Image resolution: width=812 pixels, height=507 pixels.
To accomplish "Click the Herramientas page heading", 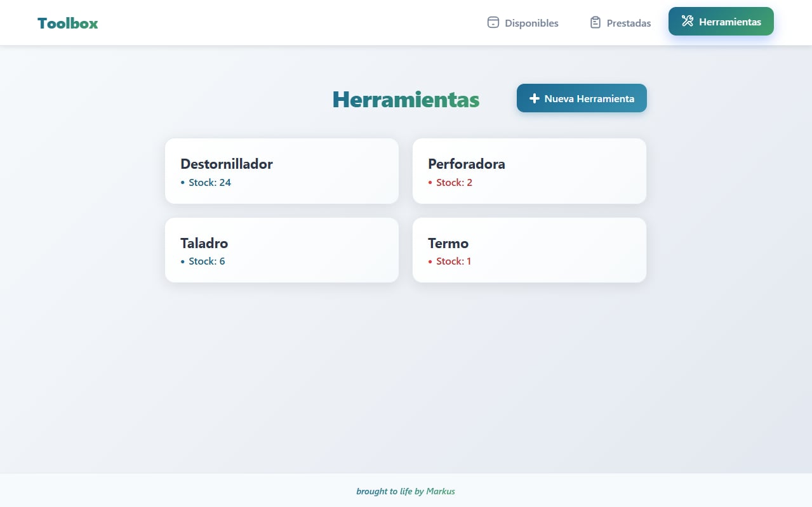I will (406, 99).
